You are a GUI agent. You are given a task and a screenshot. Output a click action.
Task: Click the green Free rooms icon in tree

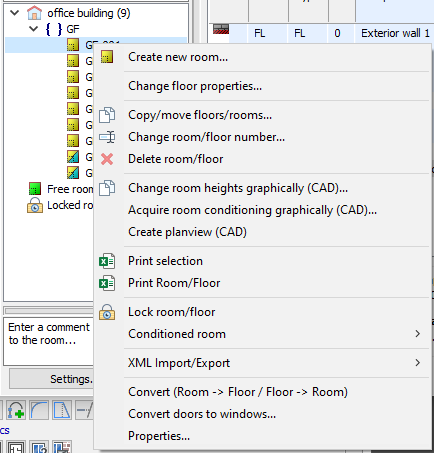pyautogui.click(x=35, y=189)
